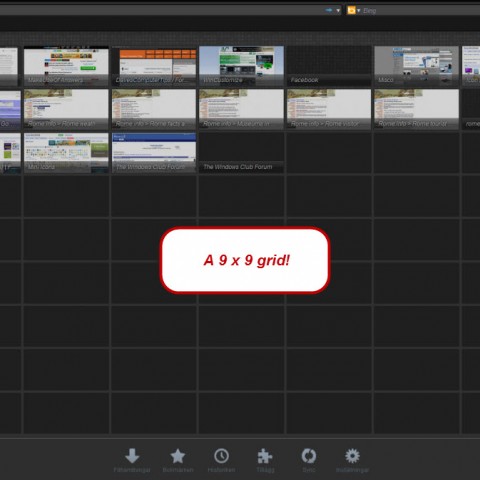480x480 pixels.
Task: Open the WinCustomize dial thumbnail
Action: [241, 66]
